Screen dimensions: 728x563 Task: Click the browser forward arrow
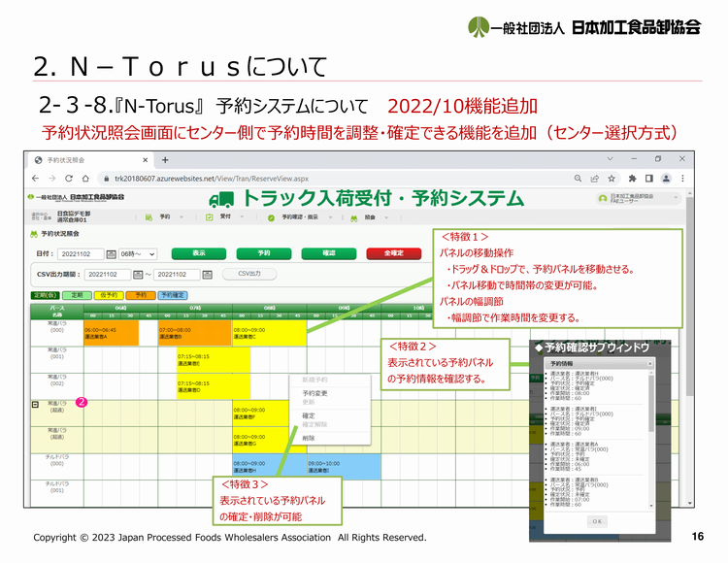(x=52, y=179)
